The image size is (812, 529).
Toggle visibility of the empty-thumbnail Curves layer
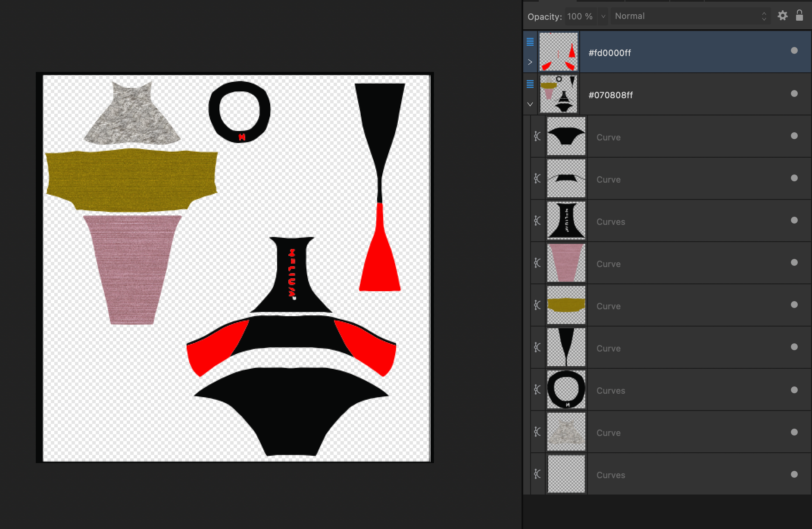[x=794, y=474]
